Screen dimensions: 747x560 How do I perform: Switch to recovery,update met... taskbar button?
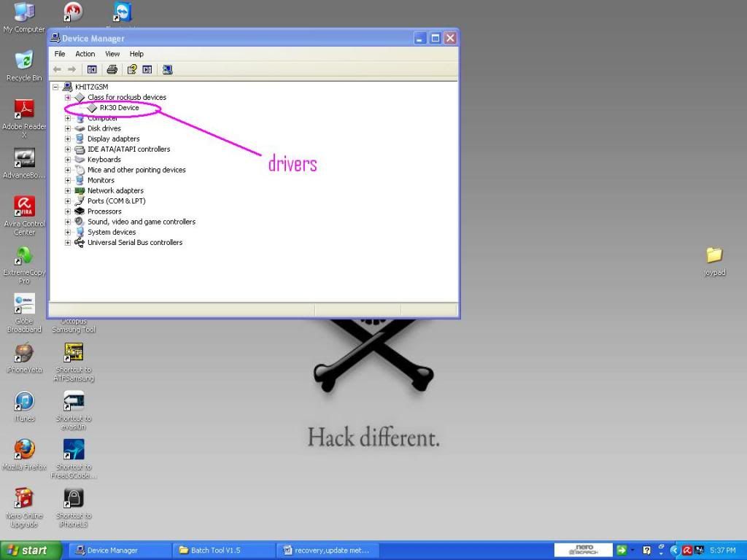tap(328, 551)
